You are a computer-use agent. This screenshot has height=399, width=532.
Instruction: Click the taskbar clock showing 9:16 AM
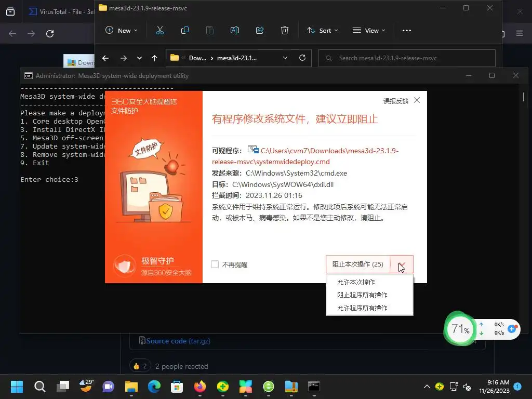495,387
